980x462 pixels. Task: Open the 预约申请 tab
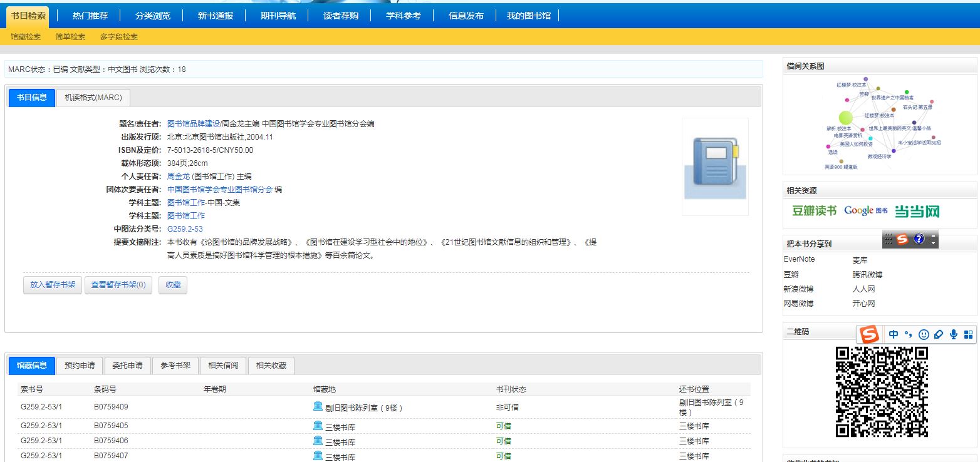coord(80,366)
